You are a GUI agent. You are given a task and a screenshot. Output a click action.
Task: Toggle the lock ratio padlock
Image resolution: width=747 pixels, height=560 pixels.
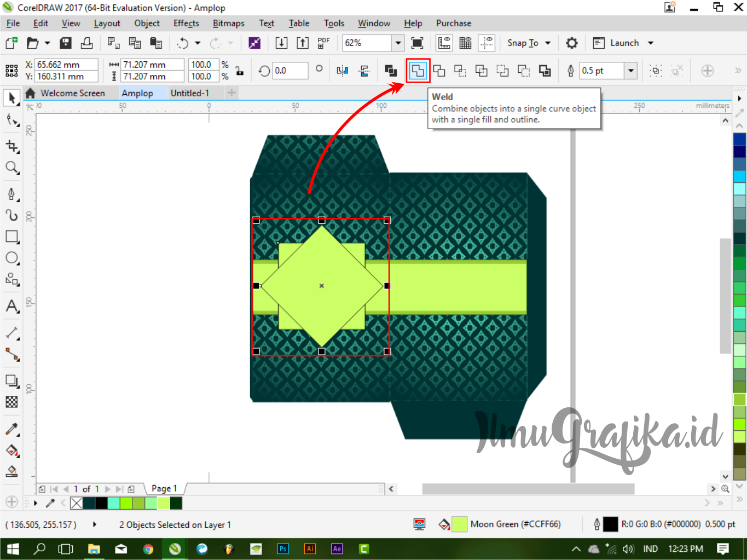click(239, 71)
